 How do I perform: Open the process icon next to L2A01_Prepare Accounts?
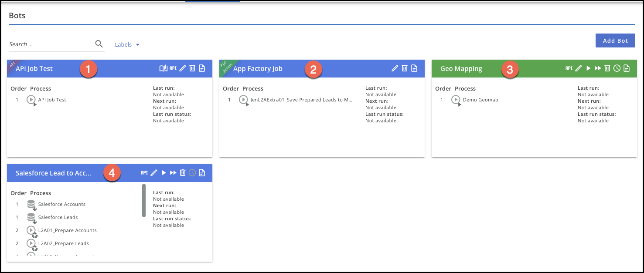pyautogui.click(x=31, y=230)
